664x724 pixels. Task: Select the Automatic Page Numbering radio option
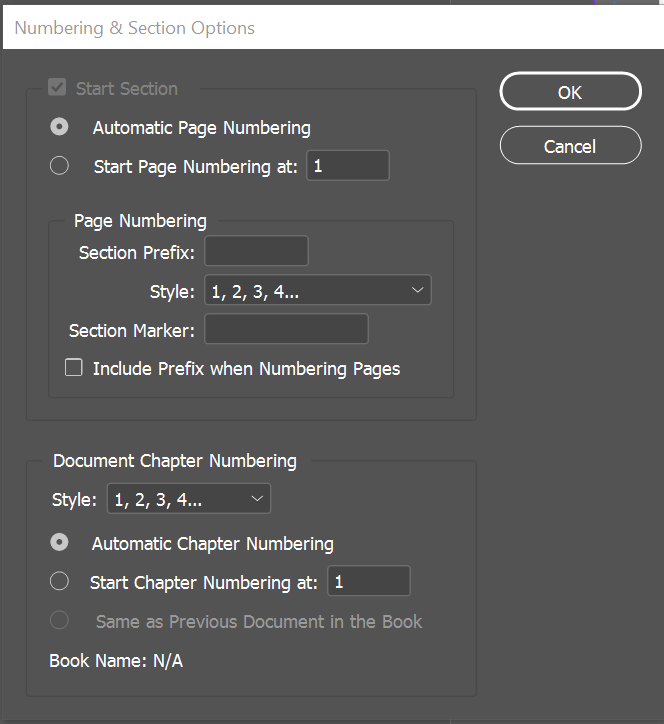pyautogui.click(x=59, y=127)
